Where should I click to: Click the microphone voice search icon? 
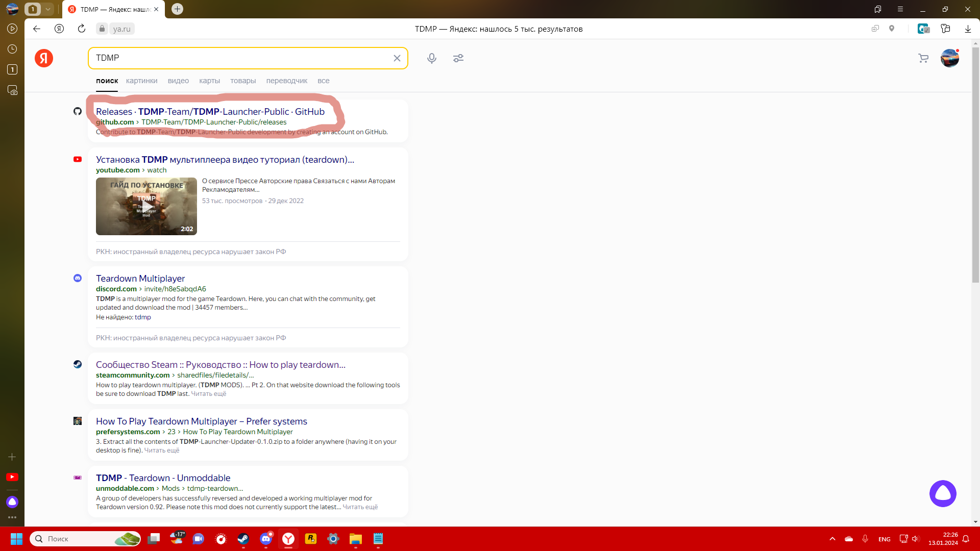pos(431,58)
